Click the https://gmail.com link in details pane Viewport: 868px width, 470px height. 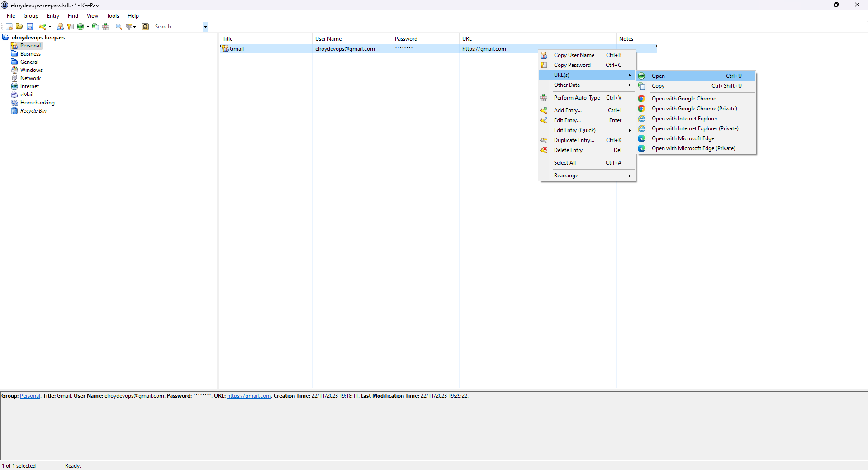(x=249, y=396)
